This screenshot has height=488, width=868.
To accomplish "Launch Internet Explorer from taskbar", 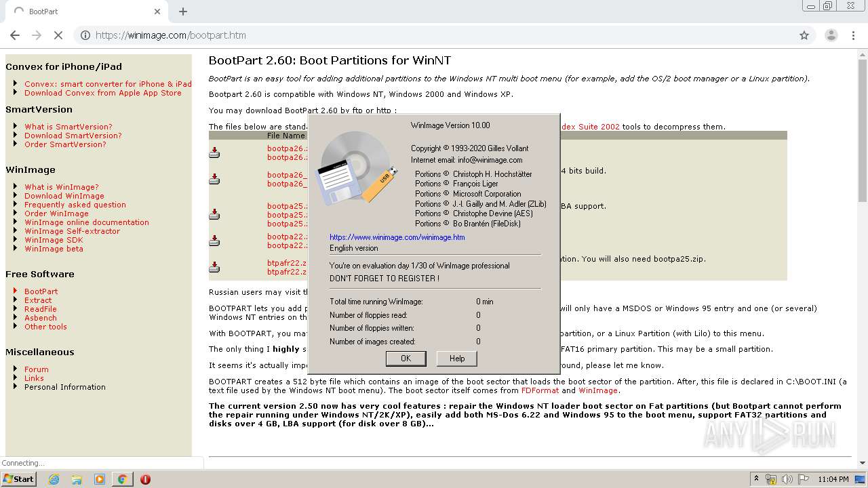I will pyautogui.click(x=54, y=479).
